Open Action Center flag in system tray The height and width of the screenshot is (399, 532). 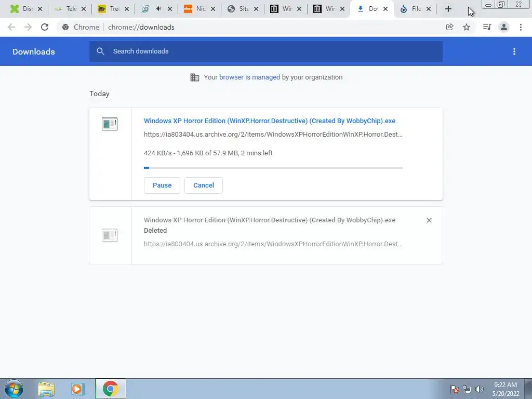pyautogui.click(x=454, y=389)
